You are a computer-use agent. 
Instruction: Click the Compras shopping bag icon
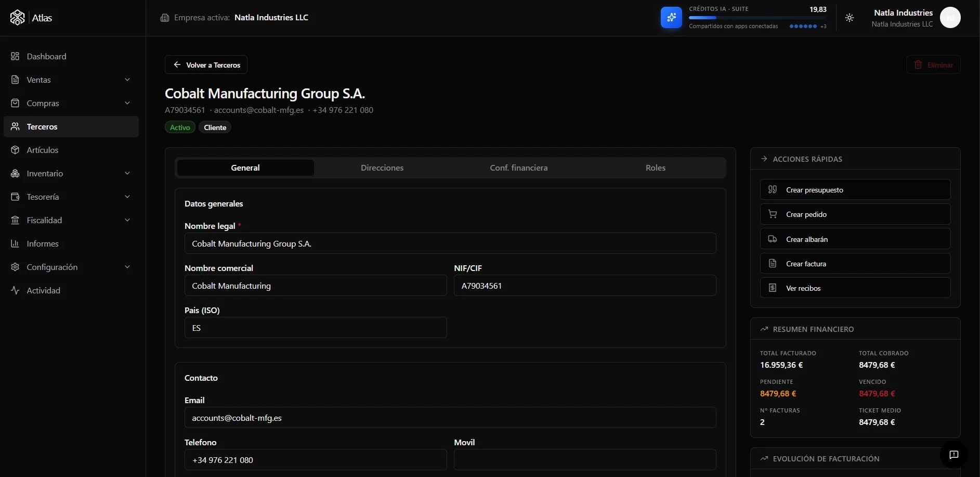(15, 103)
